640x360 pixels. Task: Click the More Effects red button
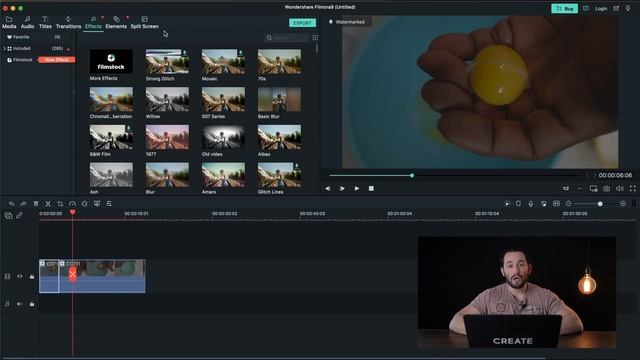pos(57,60)
